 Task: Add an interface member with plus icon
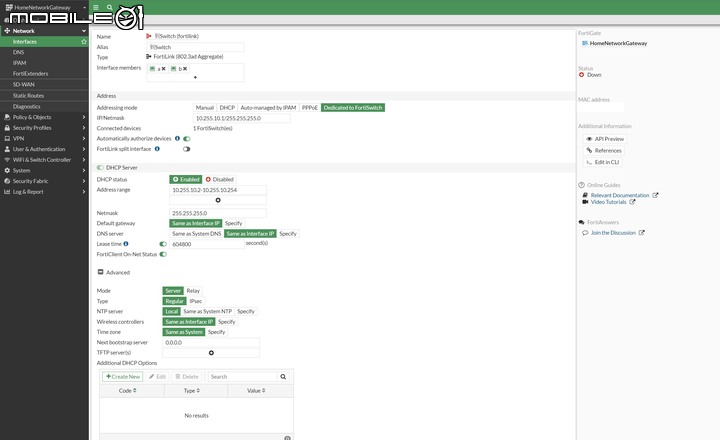[x=195, y=77]
